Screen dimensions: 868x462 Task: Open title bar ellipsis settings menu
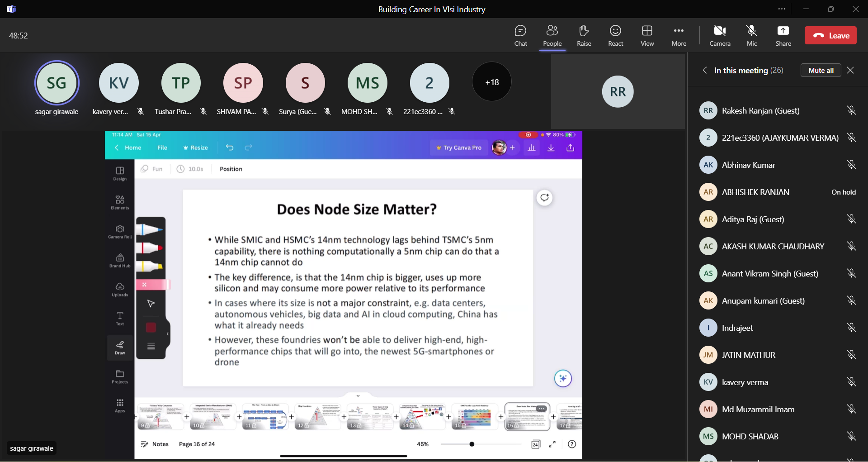pos(782,9)
